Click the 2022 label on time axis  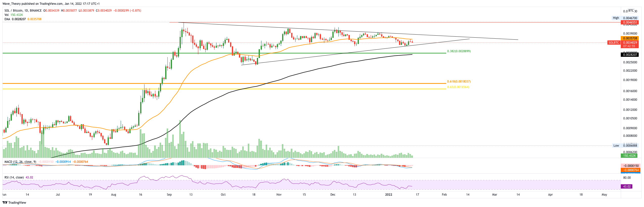click(x=389, y=195)
